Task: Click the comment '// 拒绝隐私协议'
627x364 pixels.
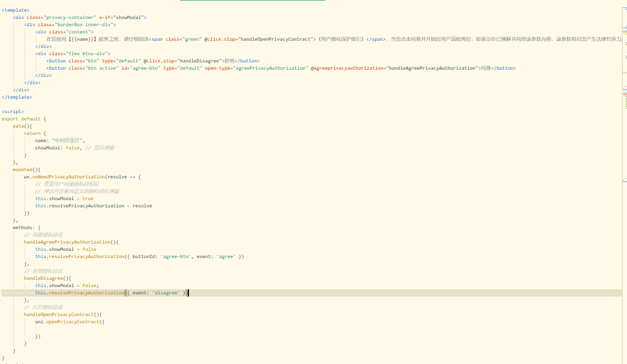Action: point(43,271)
